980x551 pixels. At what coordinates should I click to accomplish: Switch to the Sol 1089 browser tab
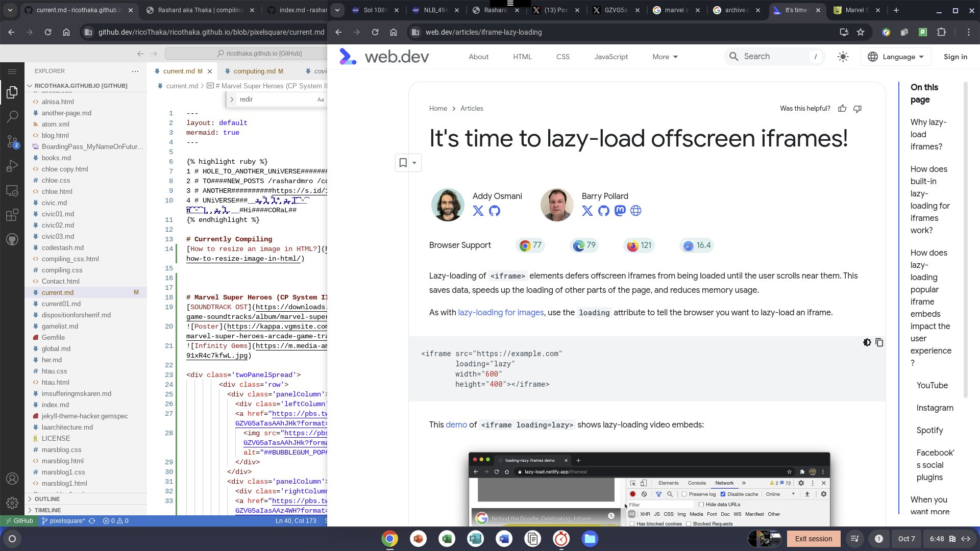click(x=375, y=10)
